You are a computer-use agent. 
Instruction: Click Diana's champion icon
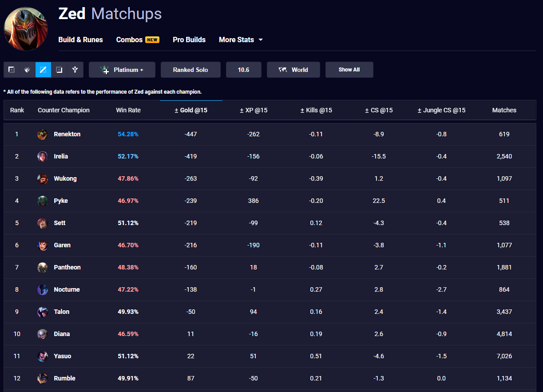pyautogui.click(x=43, y=334)
